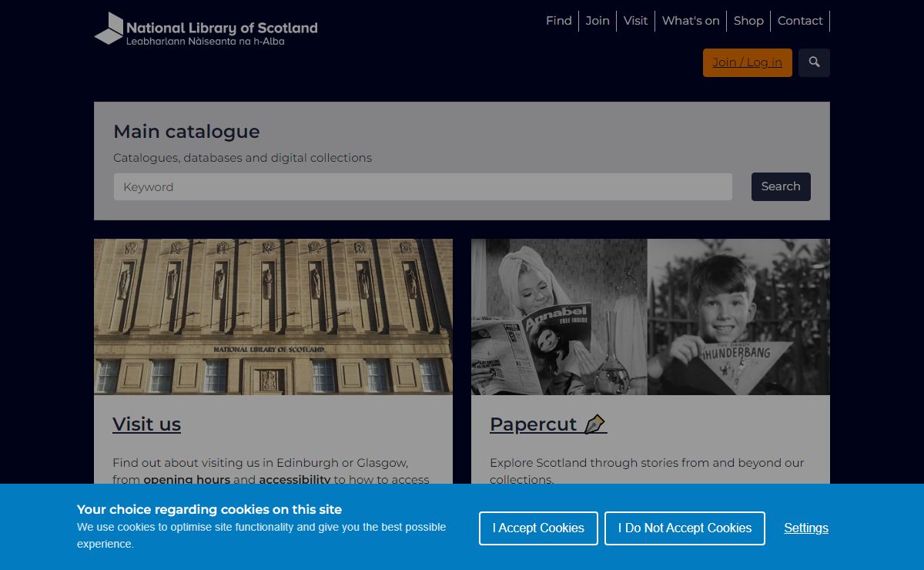This screenshot has width=924, height=570.
Task: Click the Main catalogue heading text
Action: [186, 132]
